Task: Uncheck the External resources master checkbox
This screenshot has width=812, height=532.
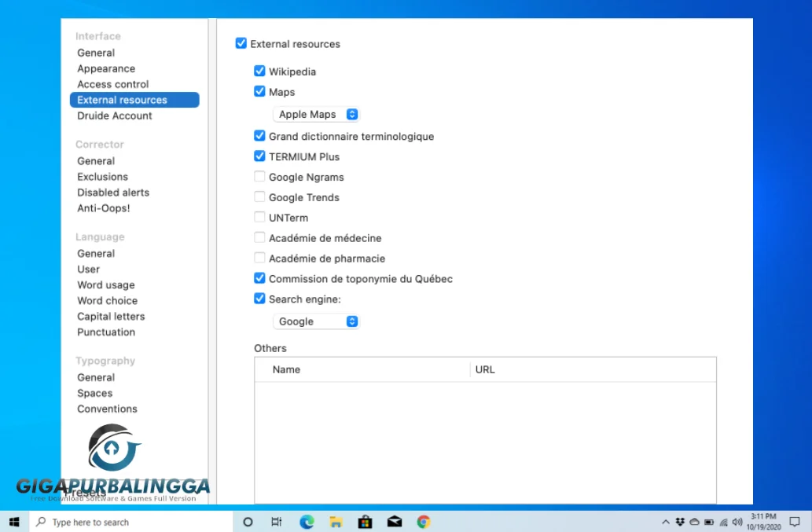Action: point(241,43)
